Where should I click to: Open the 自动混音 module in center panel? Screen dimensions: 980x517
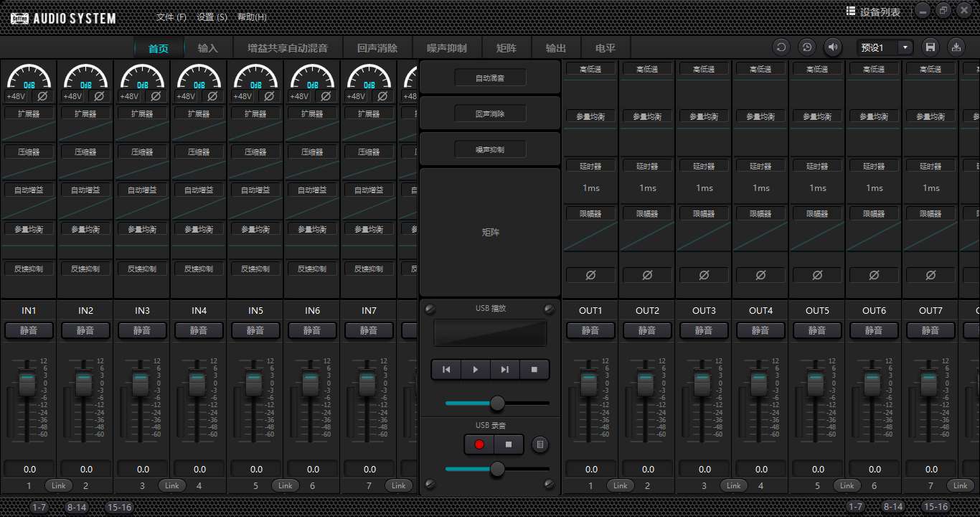point(490,78)
